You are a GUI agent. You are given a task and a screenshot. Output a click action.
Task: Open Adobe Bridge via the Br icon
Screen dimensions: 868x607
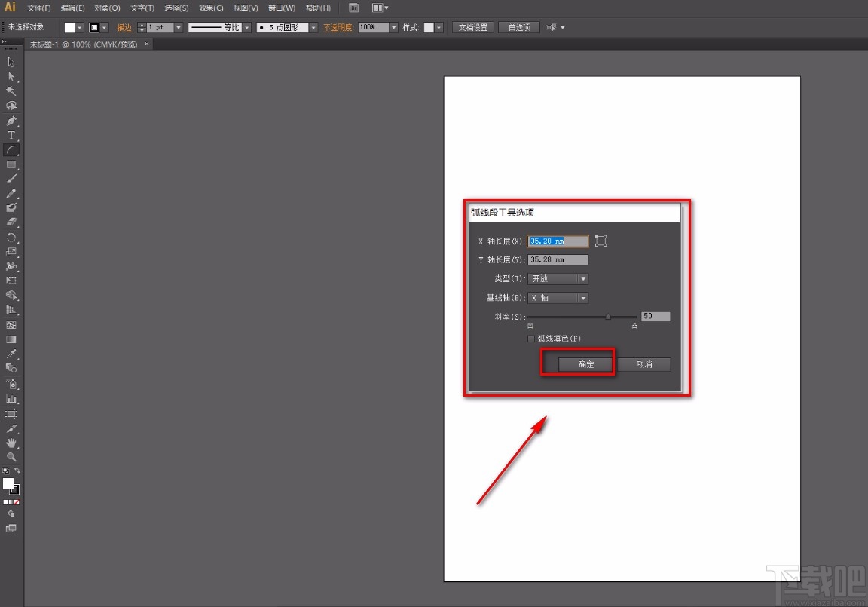[x=353, y=8]
